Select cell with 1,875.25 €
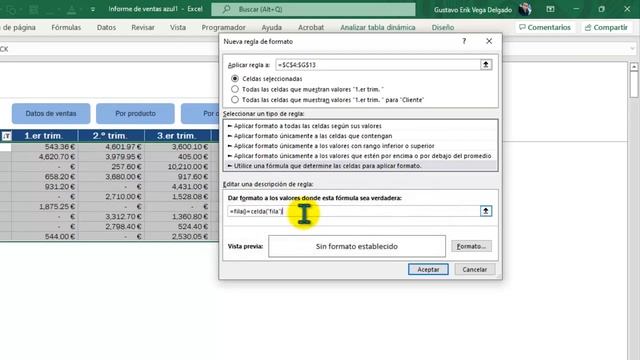Image resolution: width=640 pixels, height=360 pixels. click(45, 207)
